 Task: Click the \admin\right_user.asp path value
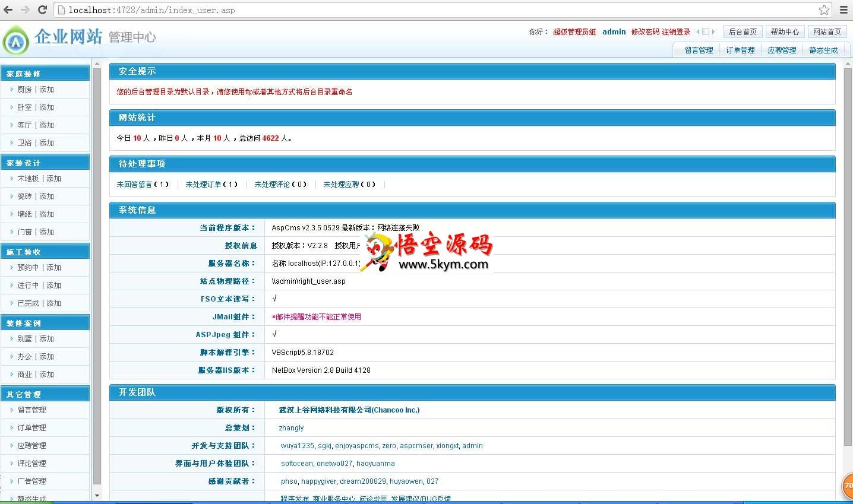click(308, 281)
